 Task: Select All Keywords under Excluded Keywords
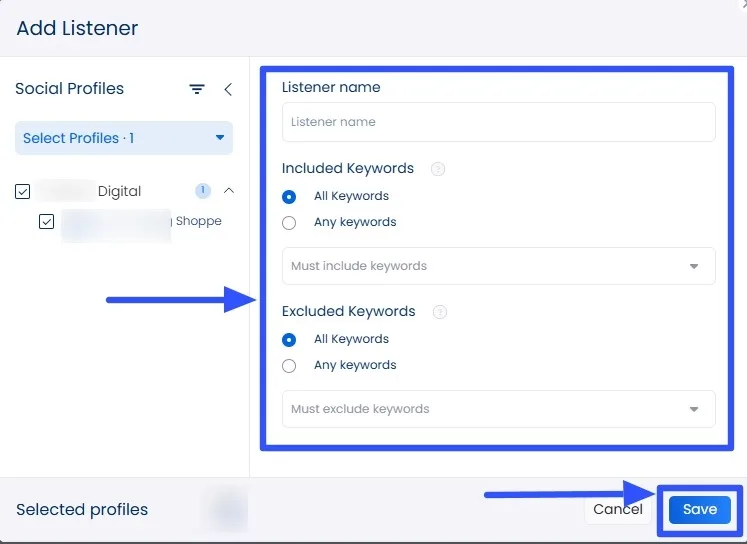click(x=289, y=339)
